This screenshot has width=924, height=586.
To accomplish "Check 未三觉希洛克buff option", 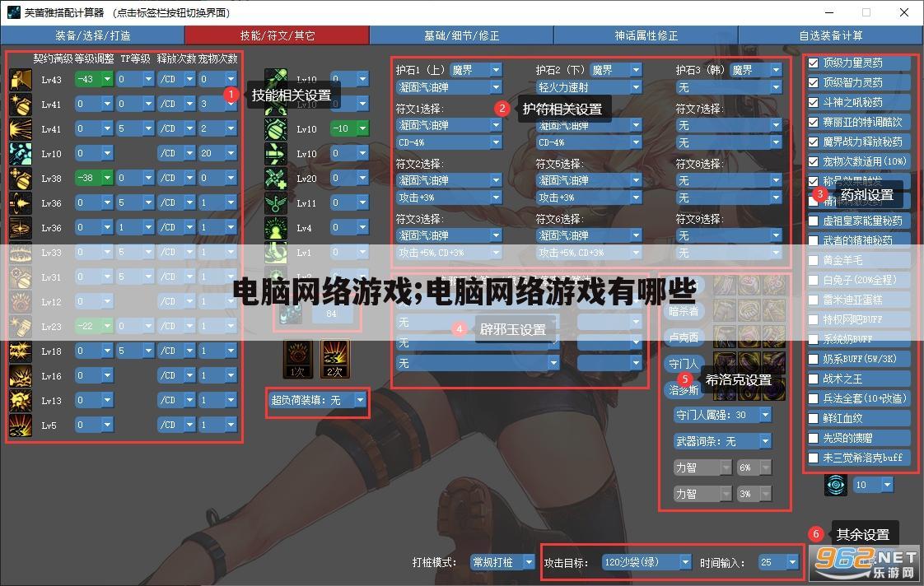I will [x=813, y=458].
